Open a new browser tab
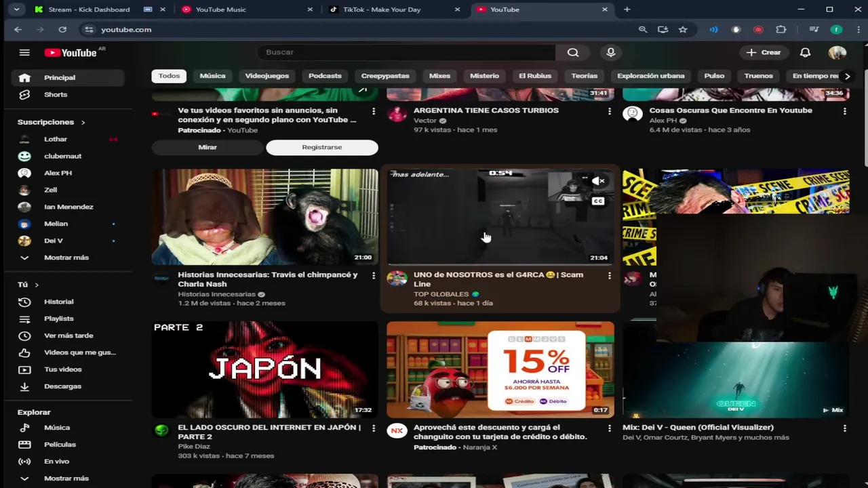The height and width of the screenshot is (488, 868). [627, 9]
